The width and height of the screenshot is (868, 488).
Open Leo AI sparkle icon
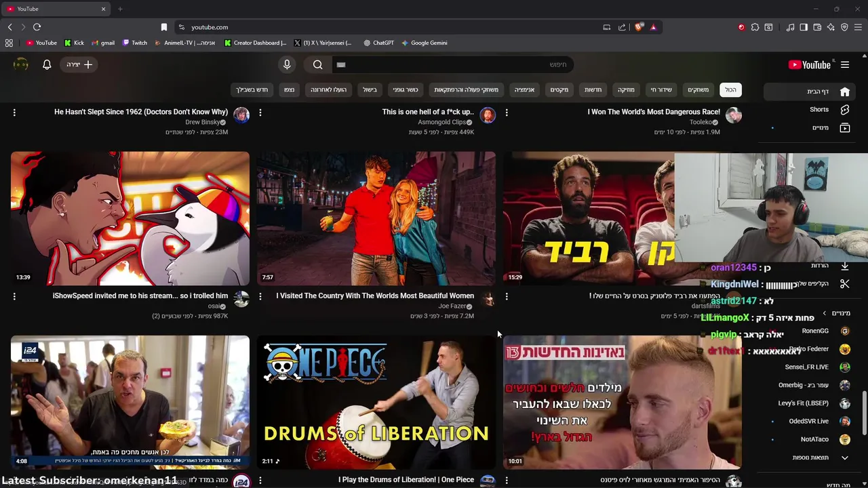(x=831, y=27)
